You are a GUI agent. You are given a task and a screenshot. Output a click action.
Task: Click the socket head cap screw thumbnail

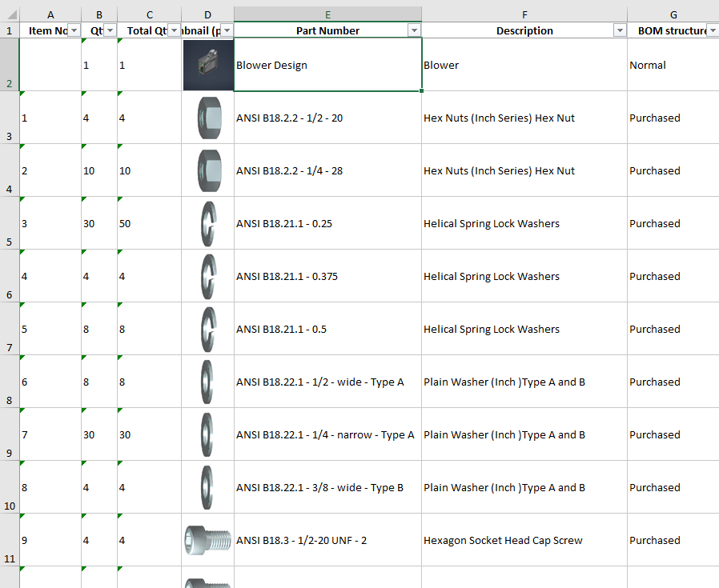pos(207,540)
